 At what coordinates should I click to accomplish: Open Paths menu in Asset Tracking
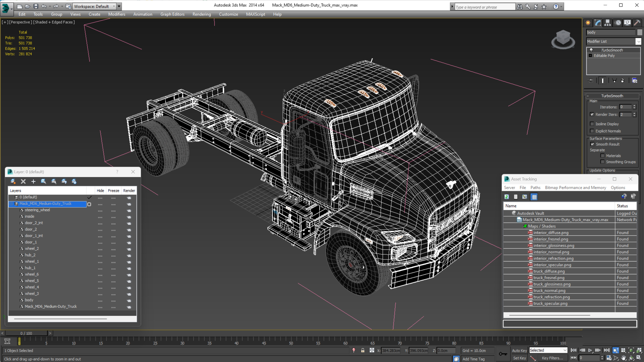pyautogui.click(x=535, y=188)
